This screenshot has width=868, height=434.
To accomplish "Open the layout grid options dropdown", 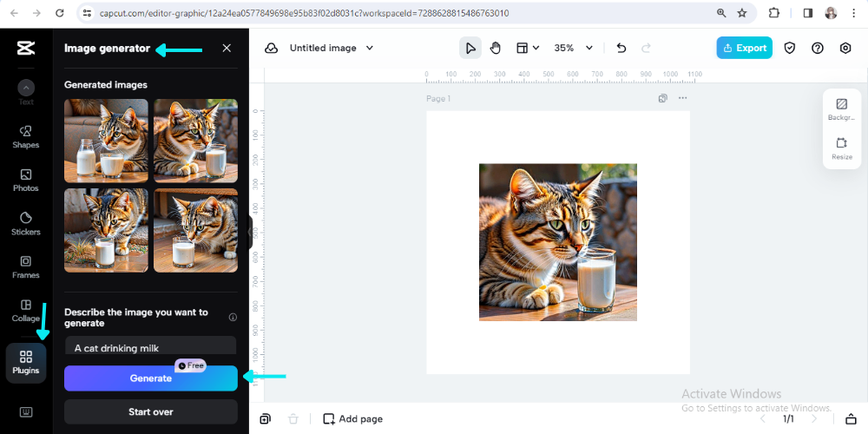I will click(528, 48).
